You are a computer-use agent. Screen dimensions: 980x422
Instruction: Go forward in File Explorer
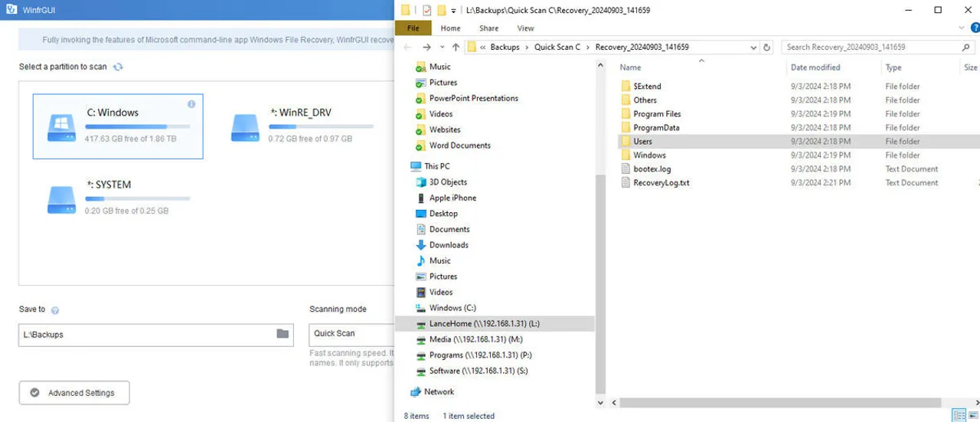point(426,47)
